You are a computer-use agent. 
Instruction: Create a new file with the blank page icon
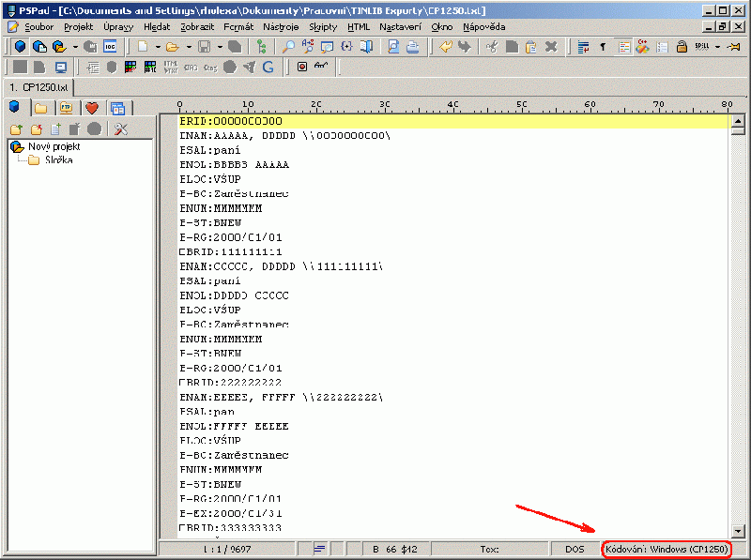143,46
